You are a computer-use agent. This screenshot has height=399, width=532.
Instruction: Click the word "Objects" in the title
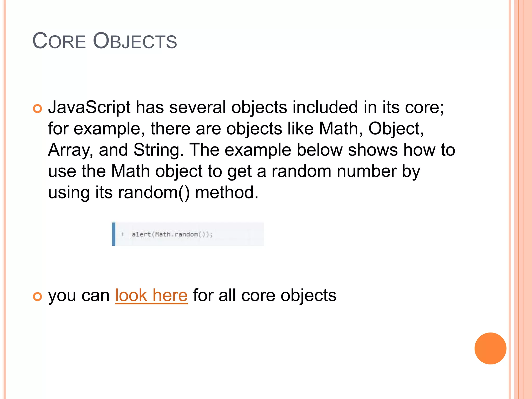[x=135, y=41]
